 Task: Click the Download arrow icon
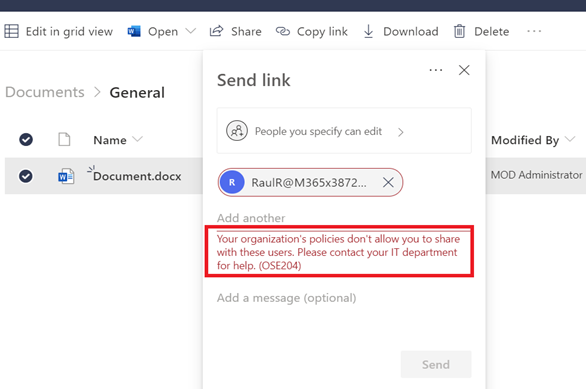coord(368,31)
